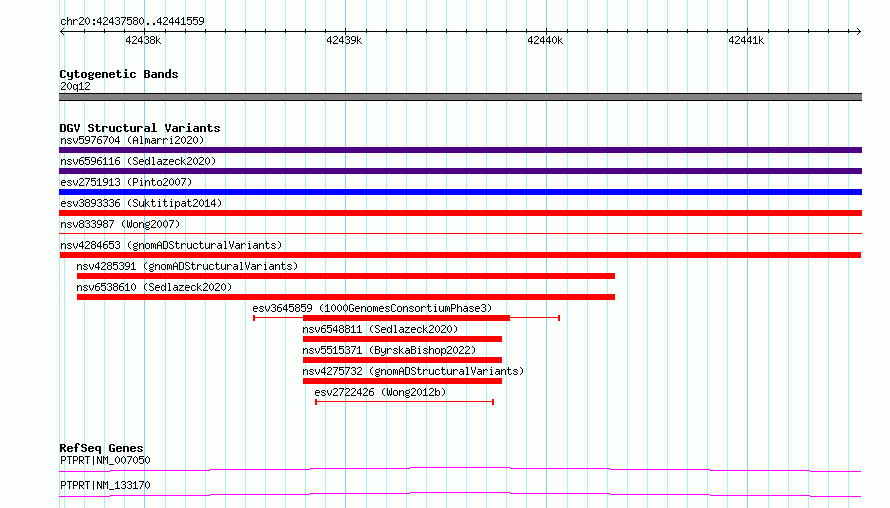The height and width of the screenshot is (508, 890).
Task: Click the thin red nsv833987 variant line
Action: pyautogui.click(x=460, y=233)
